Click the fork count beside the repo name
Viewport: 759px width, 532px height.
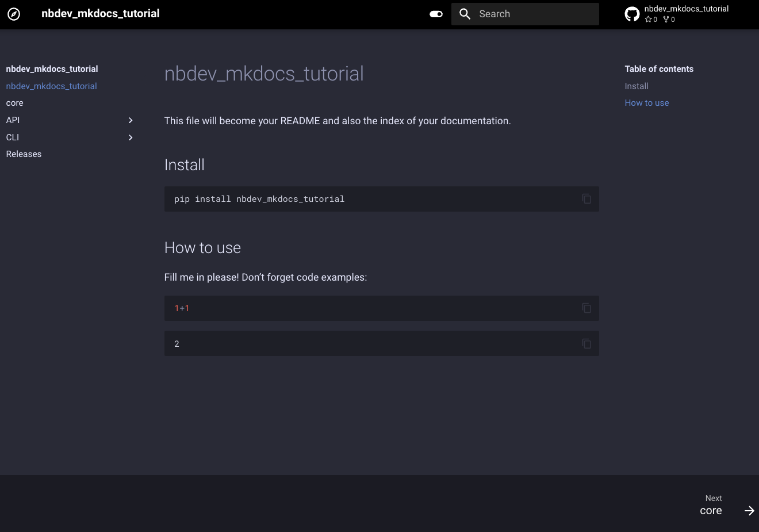(x=668, y=19)
